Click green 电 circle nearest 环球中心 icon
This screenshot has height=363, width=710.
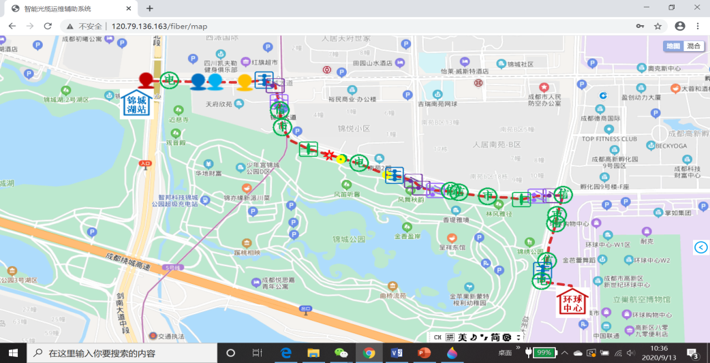(541, 281)
